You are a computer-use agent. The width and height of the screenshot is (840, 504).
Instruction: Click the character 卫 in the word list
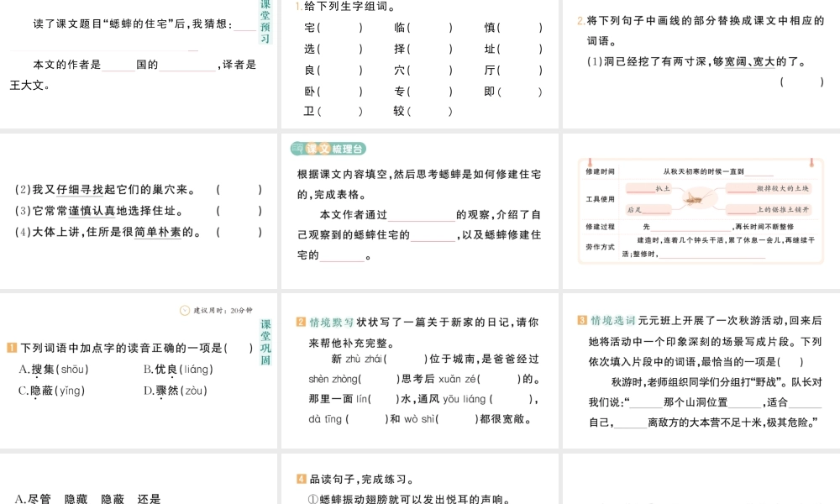tap(310, 112)
